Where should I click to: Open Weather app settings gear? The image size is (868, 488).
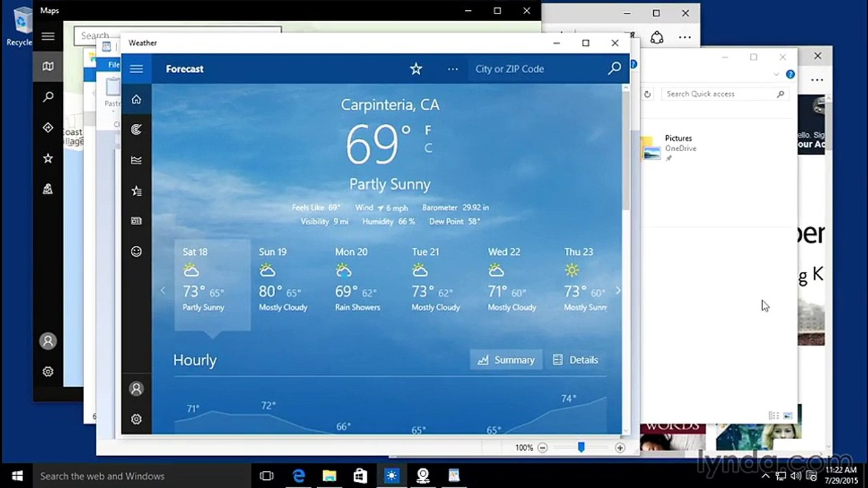[x=136, y=419]
